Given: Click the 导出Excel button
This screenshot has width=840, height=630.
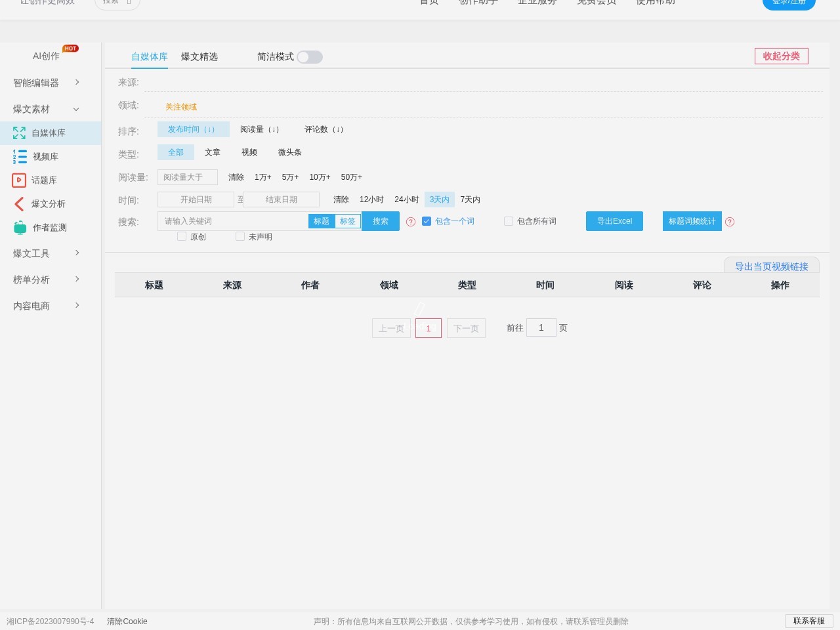Looking at the screenshot, I should tap(614, 221).
